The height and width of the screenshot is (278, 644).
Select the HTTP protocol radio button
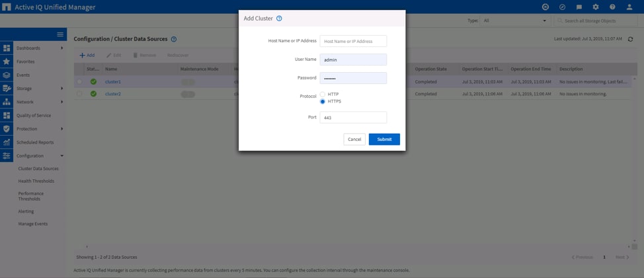(x=323, y=94)
